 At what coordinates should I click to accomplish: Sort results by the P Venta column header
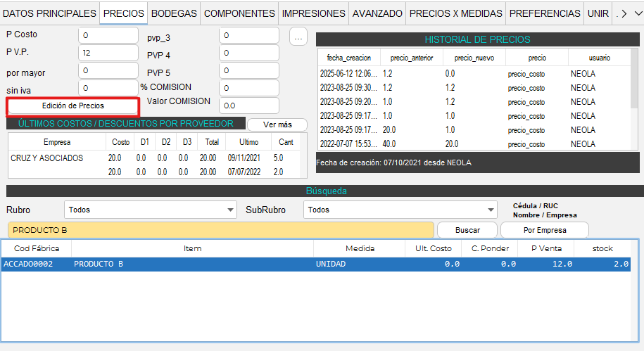(545, 248)
